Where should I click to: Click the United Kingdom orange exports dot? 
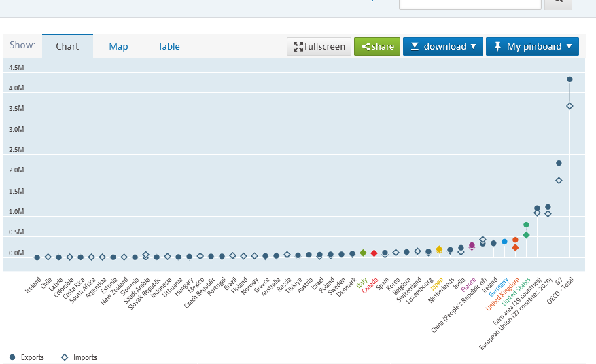pos(515,240)
